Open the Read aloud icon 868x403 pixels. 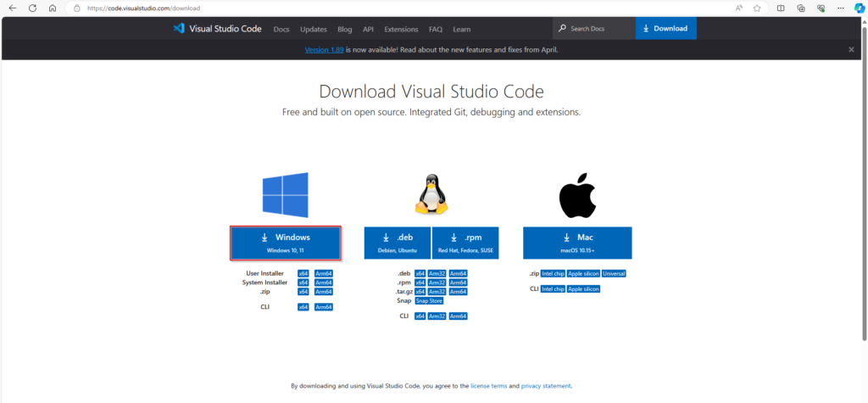[739, 8]
